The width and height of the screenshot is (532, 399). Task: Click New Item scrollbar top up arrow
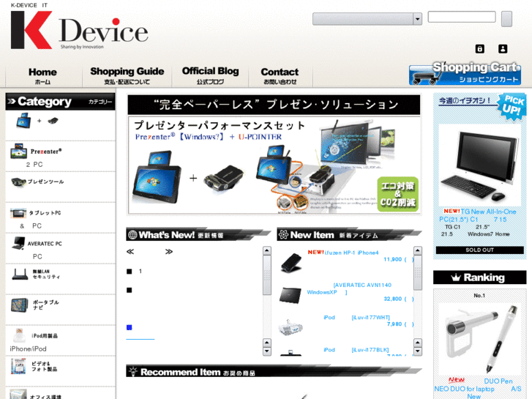tap(418, 251)
